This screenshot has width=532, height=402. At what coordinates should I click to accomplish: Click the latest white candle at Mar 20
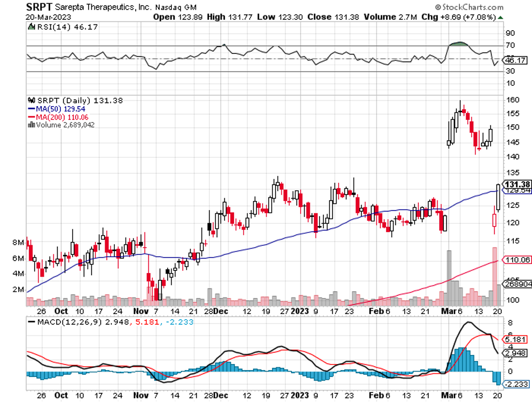pyautogui.click(x=498, y=197)
